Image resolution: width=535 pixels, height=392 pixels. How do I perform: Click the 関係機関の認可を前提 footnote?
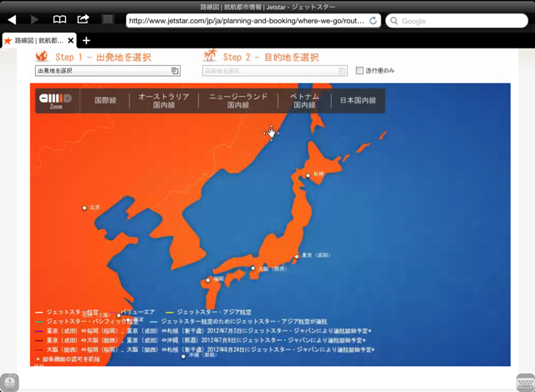click(69, 359)
